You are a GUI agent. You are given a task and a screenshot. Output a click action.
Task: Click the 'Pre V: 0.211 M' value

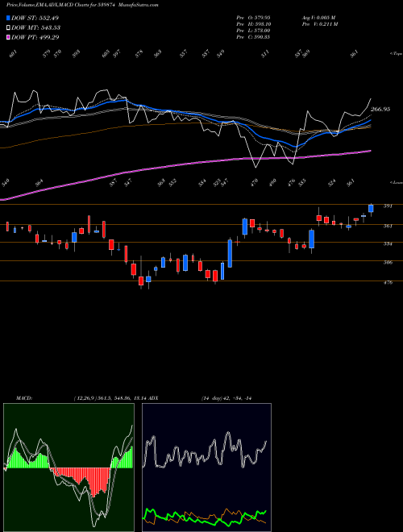(x=319, y=23)
